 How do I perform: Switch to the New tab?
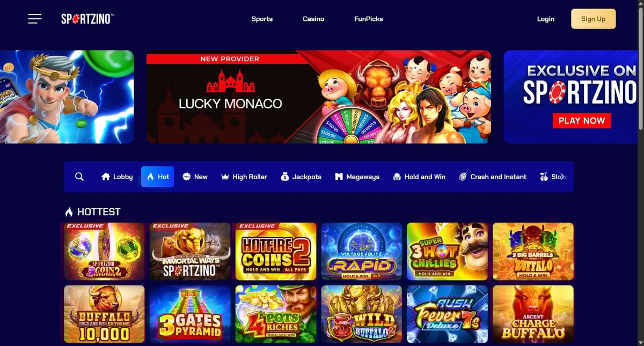pyautogui.click(x=195, y=176)
